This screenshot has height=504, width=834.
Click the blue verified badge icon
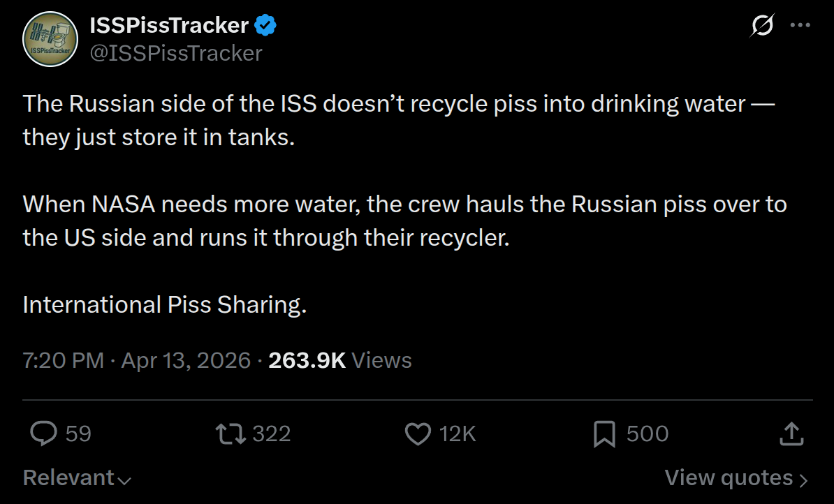pos(266,26)
